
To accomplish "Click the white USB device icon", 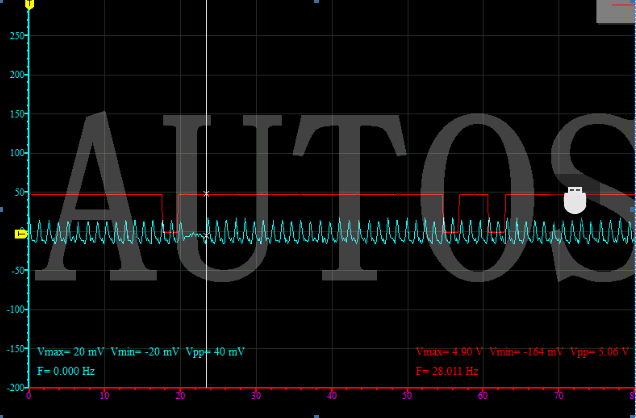I will 575,200.
